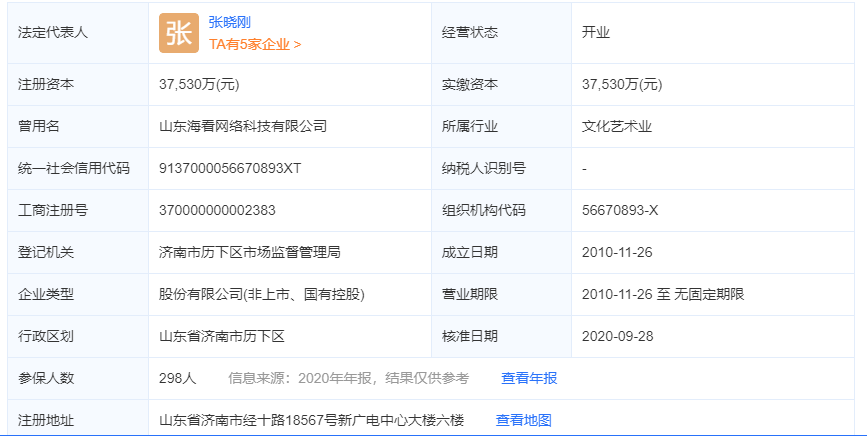
Task: Open legal representative 张晓刚 profile link
Action: tap(229, 22)
